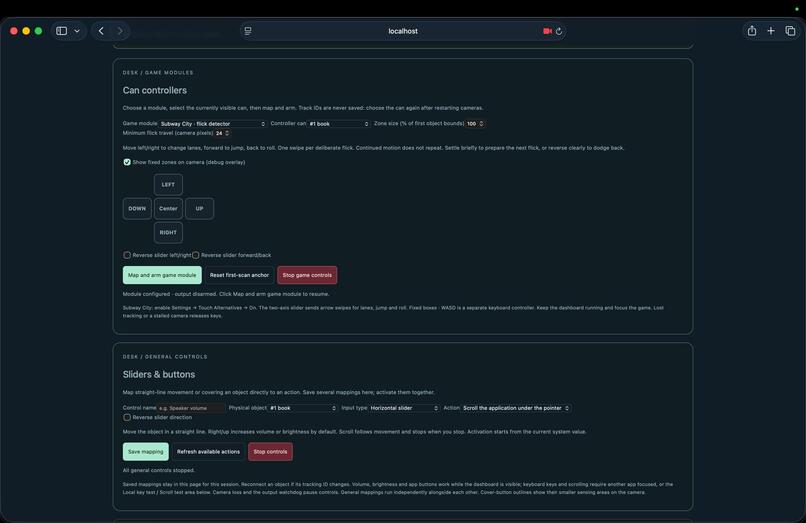Select the Can controllers heading
806x523 pixels.
coord(155,91)
